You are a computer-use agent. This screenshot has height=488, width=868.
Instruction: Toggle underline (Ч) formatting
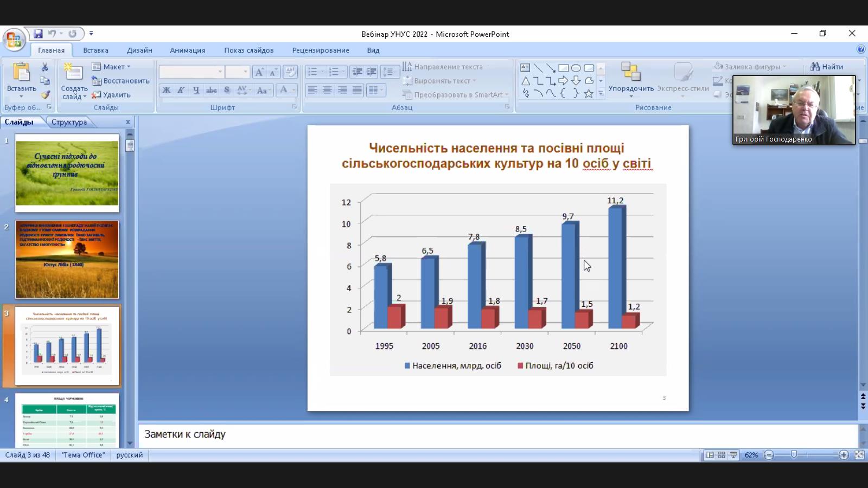click(x=196, y=90)
